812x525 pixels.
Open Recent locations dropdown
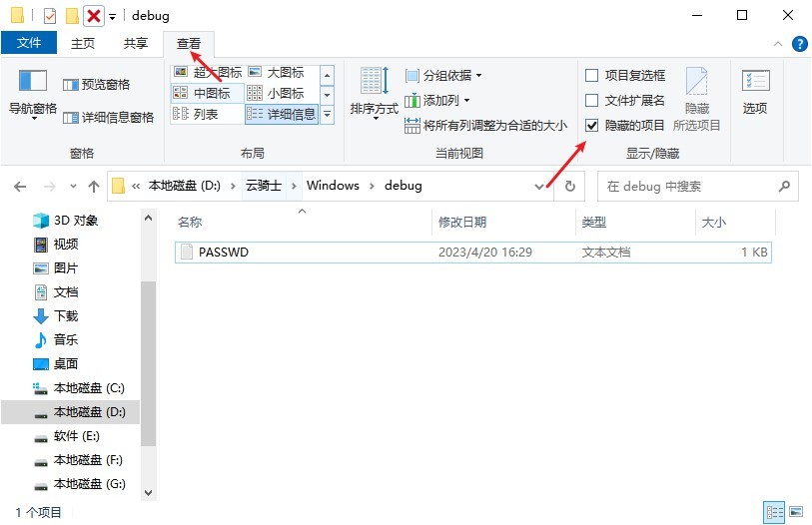coord(73,187)
